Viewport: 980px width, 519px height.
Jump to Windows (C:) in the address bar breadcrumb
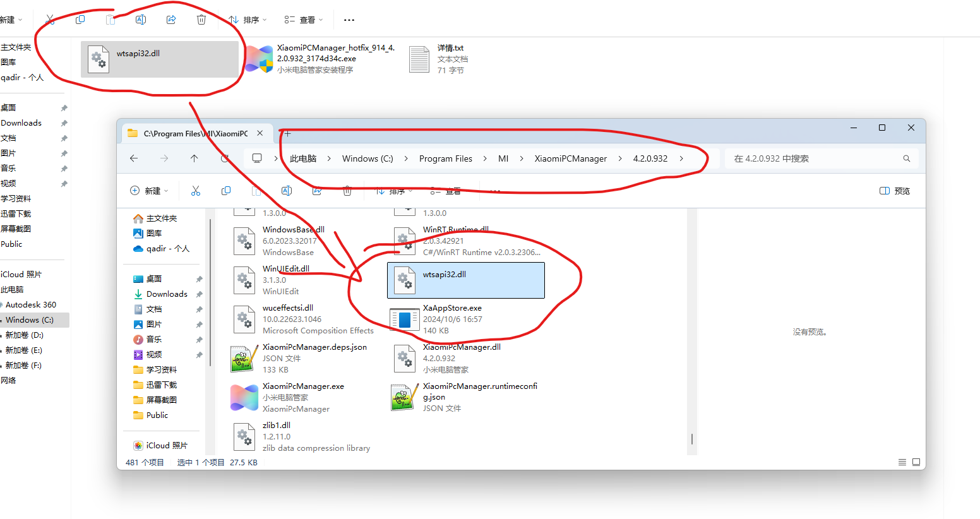367,158
